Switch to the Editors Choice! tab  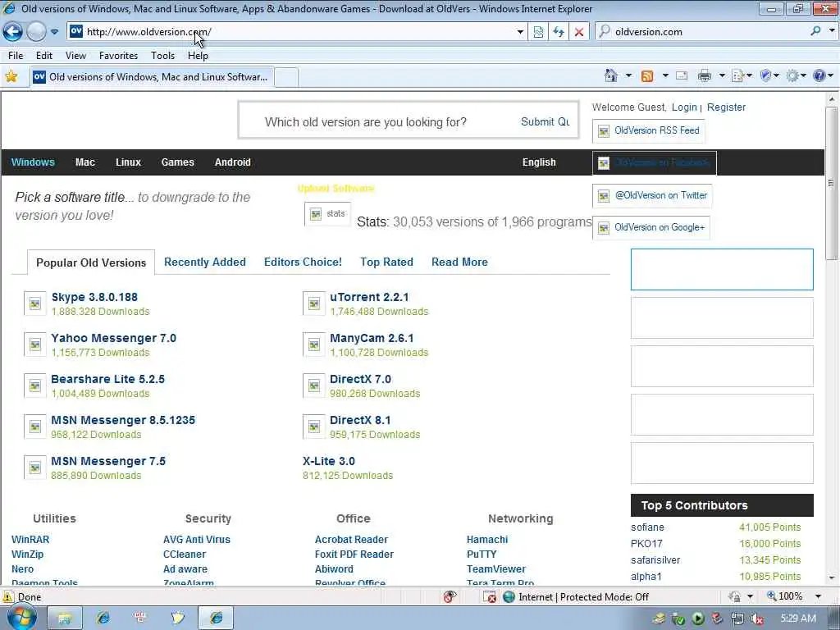pos(303,262)
